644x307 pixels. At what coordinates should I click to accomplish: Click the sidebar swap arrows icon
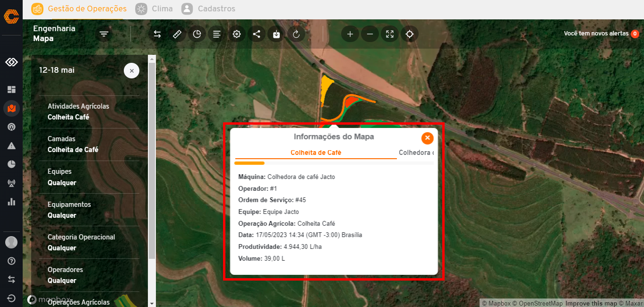[11, 280]
